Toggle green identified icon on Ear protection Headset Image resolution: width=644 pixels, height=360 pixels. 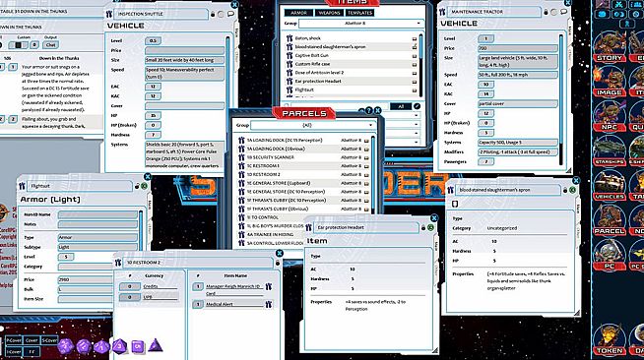430,227
